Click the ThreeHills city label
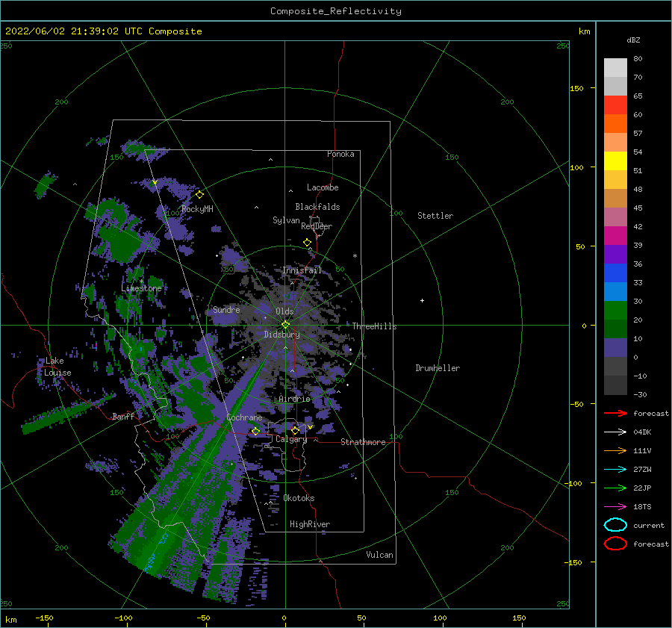672x628 pixels. point(374,326)
